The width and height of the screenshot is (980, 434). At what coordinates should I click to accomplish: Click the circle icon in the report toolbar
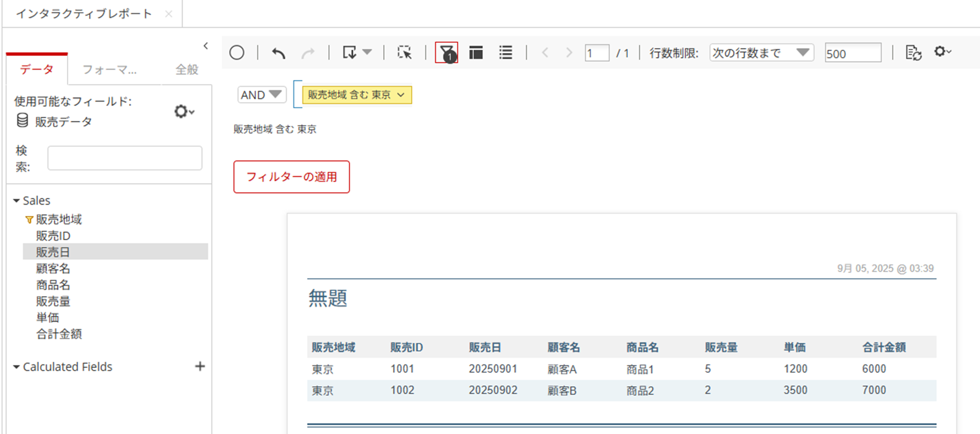point(237,52)
